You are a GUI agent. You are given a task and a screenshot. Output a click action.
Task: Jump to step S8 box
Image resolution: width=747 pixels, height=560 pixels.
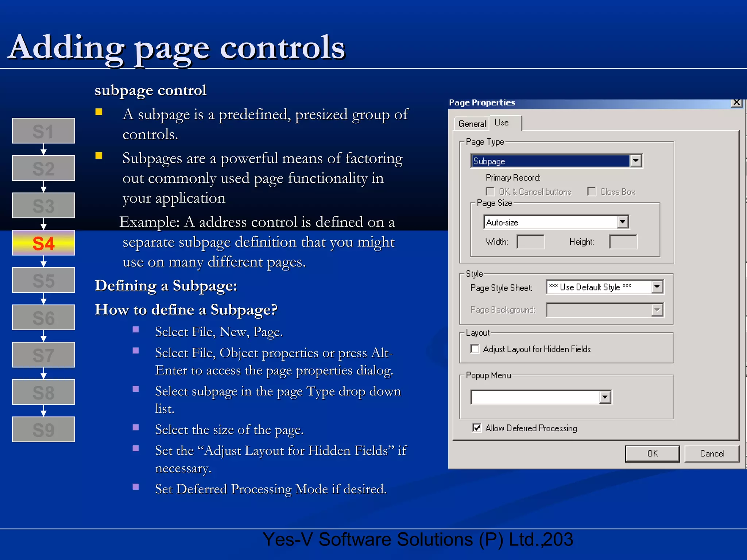[43, 392]
